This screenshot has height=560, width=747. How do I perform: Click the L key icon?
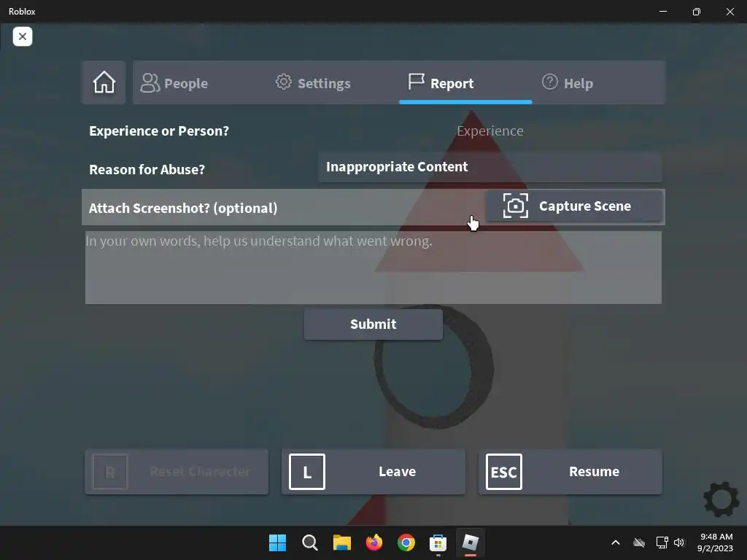tap(307, 472)
